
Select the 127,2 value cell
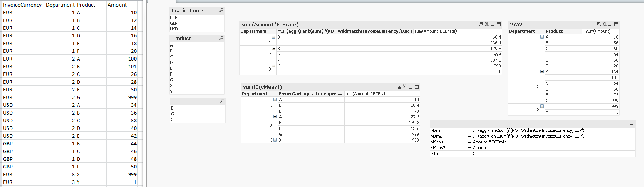point(382,117)
